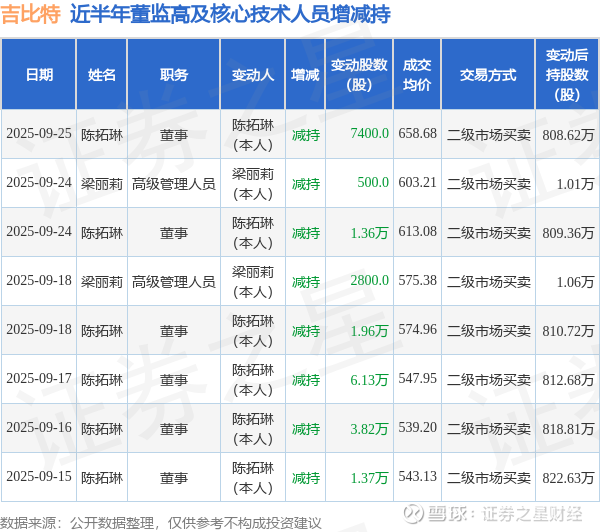Screen dimensions: 600x532
Task: Select the 交易方式 column header
Action: [488, 75]
